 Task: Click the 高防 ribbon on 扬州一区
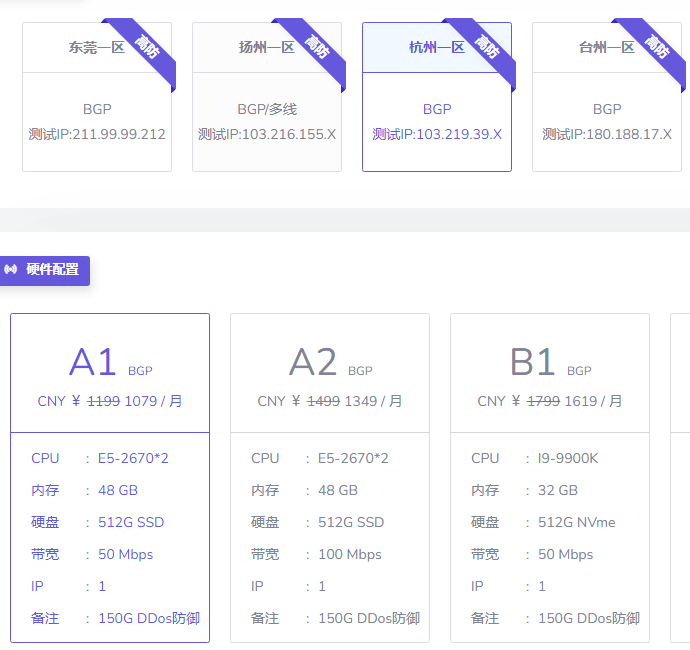[317, 47]
